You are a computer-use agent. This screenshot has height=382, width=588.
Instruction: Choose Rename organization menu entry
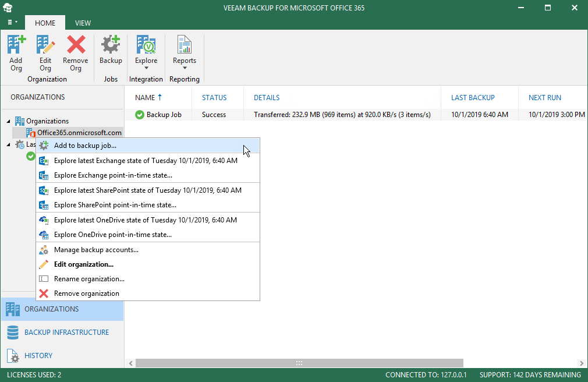coord(148,279)
